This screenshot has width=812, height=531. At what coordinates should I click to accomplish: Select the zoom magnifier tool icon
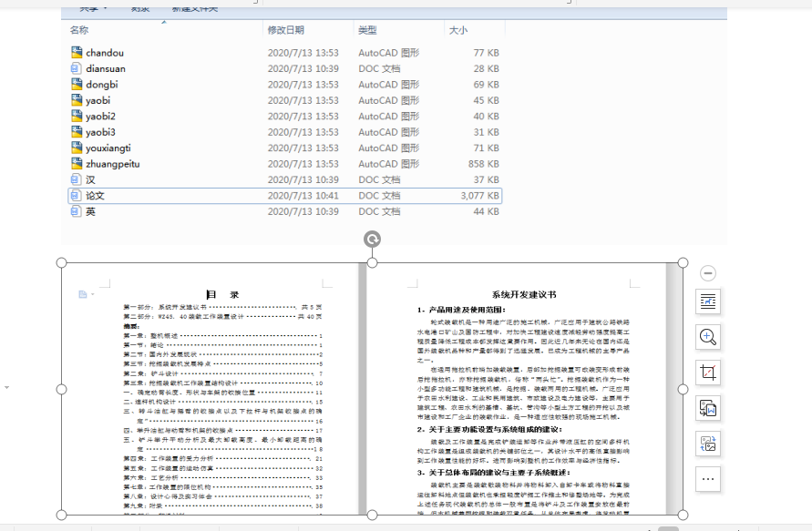pos(706,337)
